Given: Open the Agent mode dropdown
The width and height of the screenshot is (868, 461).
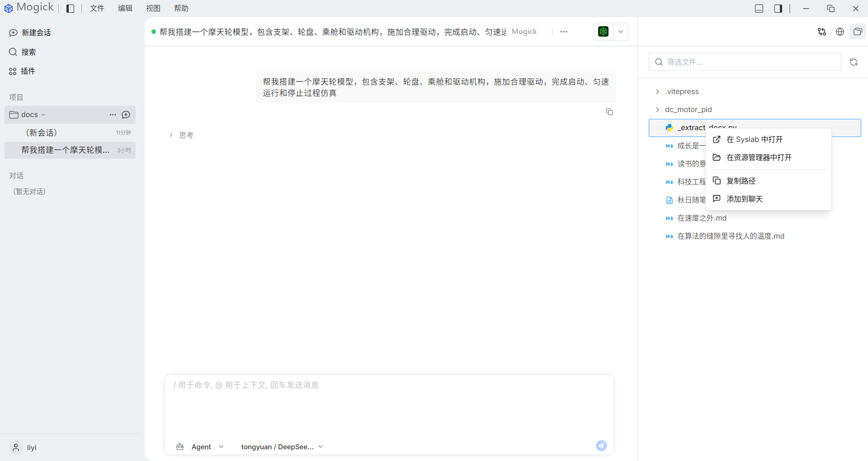Looking at the screenshot, I should point(200,447).
